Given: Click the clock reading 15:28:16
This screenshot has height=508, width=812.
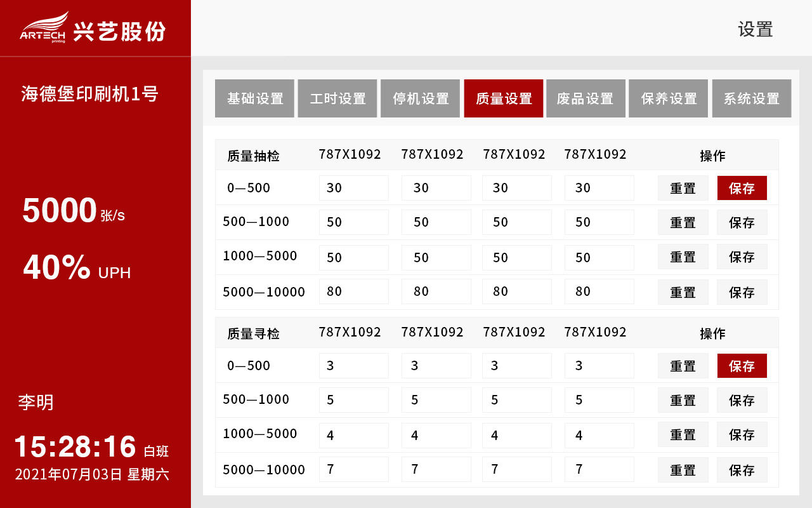Looking at the screenshot, I should coord(75,446).
